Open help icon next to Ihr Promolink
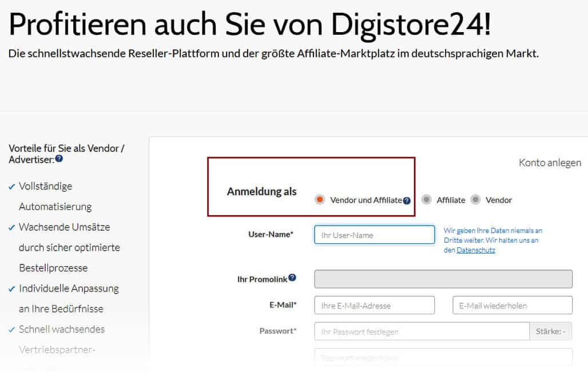 [x=292, y=278]
